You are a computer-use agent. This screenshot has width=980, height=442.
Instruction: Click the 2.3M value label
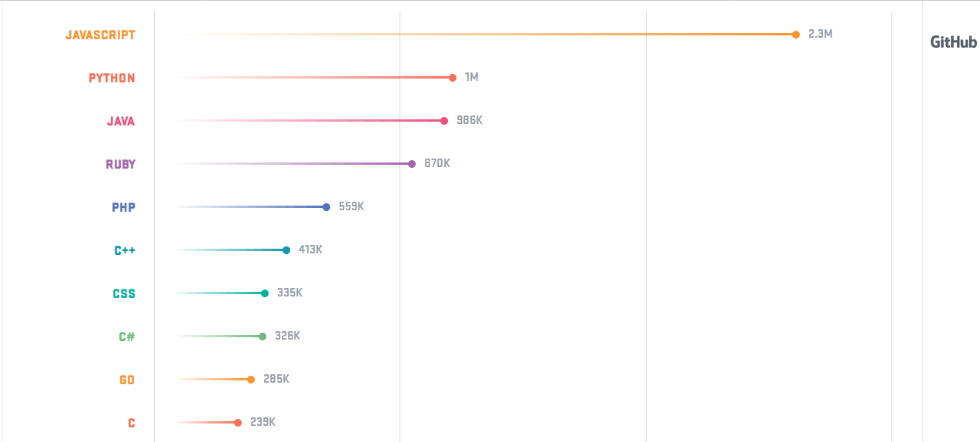tap(821, 35)
